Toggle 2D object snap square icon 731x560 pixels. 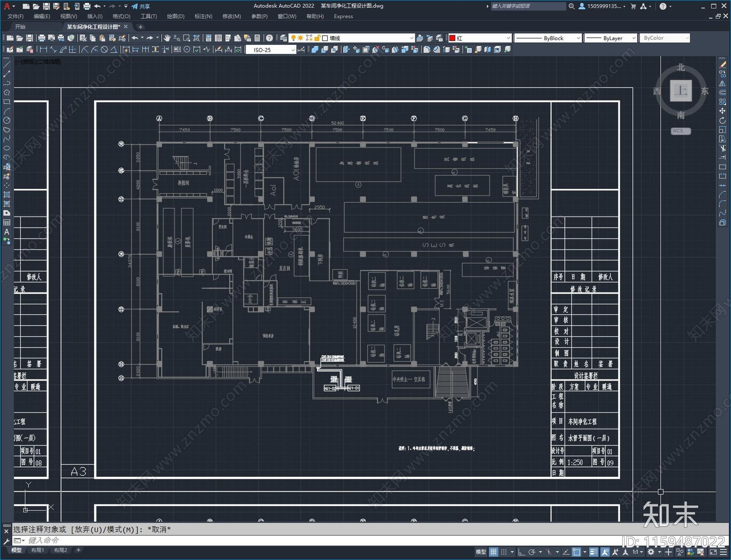pyautogui.click(x=577, y=552)
